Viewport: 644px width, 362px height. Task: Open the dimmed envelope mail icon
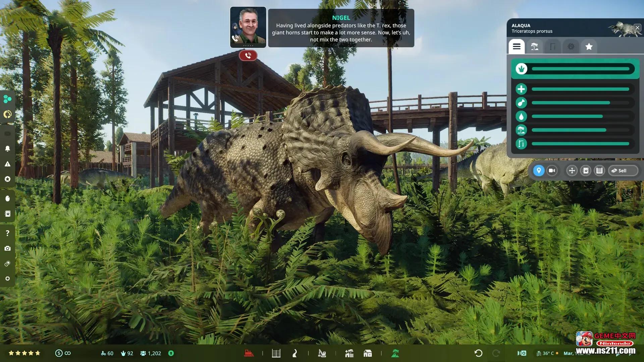click(7, 134)
